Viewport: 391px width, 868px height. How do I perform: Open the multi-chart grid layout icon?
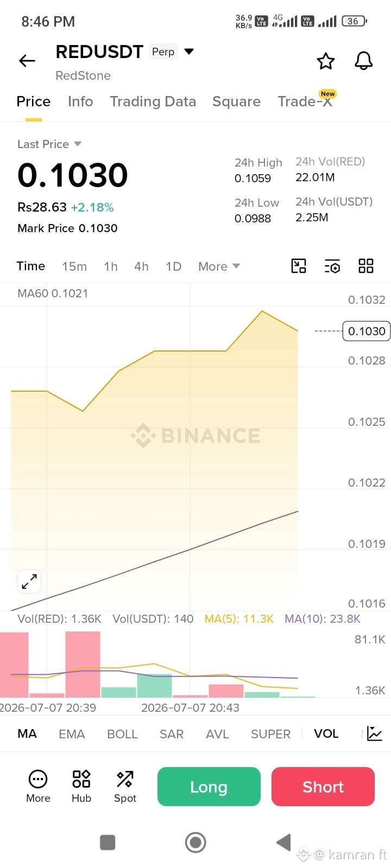(366, 266)
